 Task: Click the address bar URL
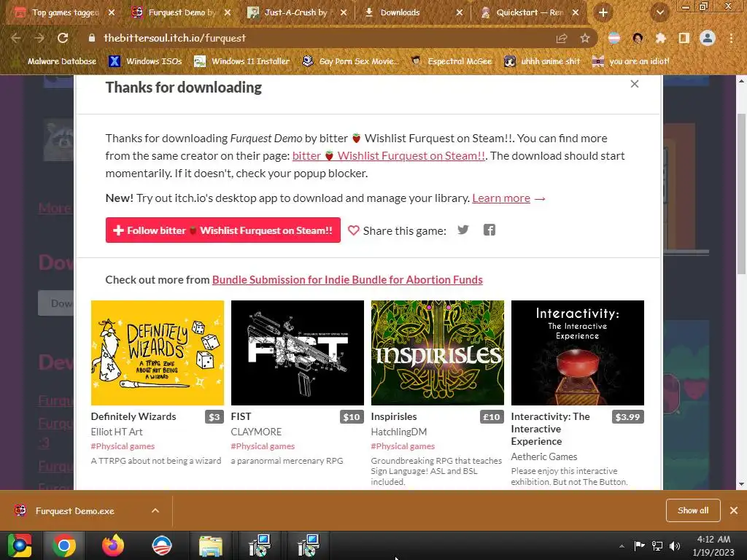click(x=174, y=38)
